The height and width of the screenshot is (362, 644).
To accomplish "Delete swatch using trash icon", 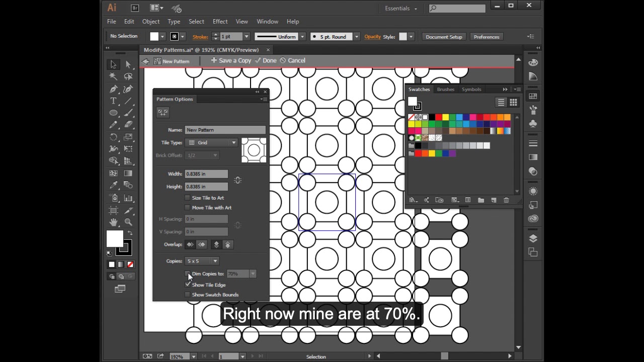I will [x=506, y=200].
